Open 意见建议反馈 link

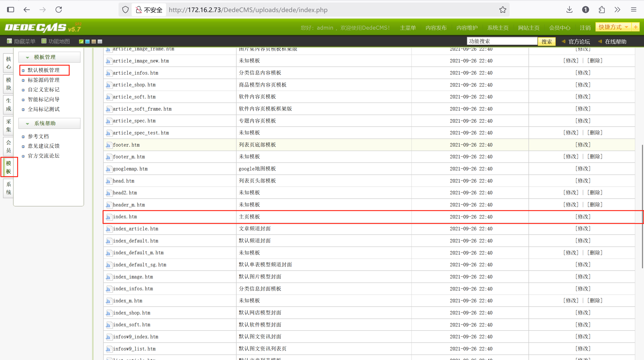(x=44, y=146)
